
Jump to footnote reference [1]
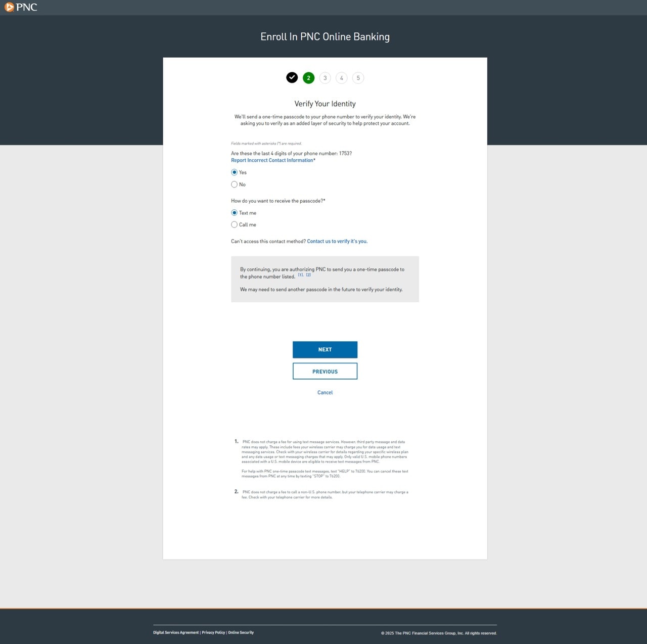pos(300,275)
